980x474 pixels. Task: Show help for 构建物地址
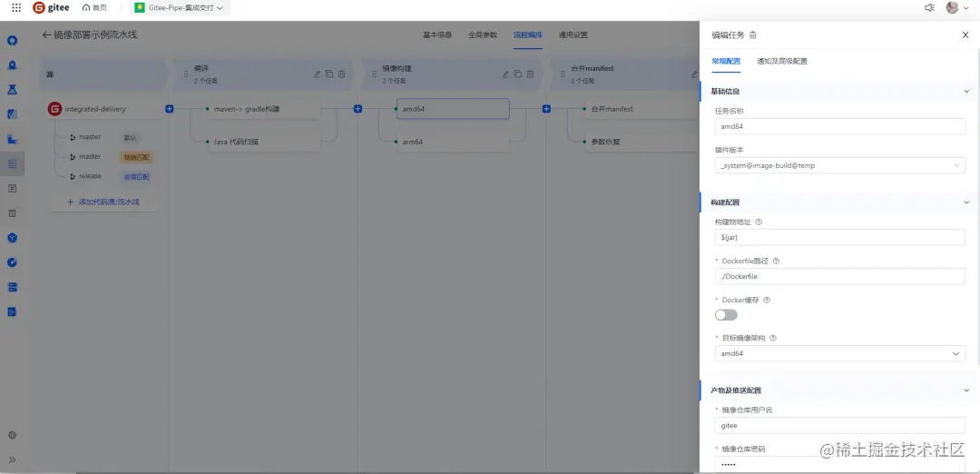tap(759, 222)
